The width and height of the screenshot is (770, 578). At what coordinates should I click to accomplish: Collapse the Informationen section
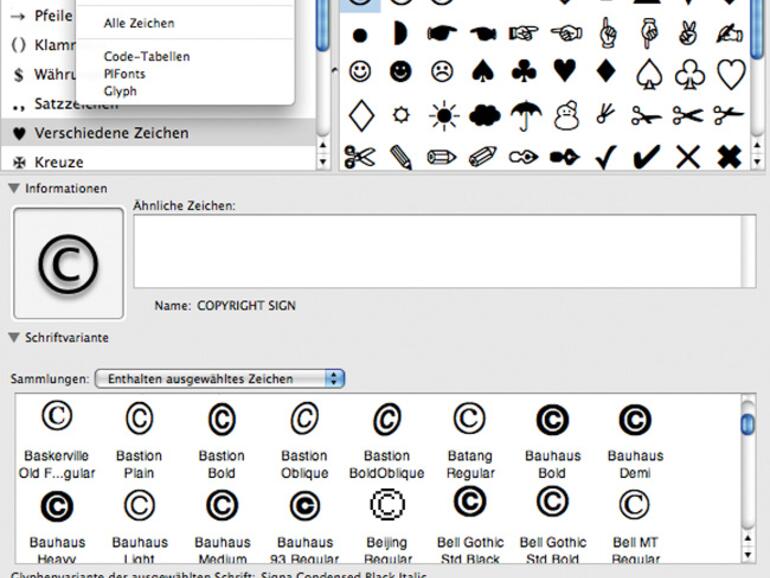pos(14,189)
